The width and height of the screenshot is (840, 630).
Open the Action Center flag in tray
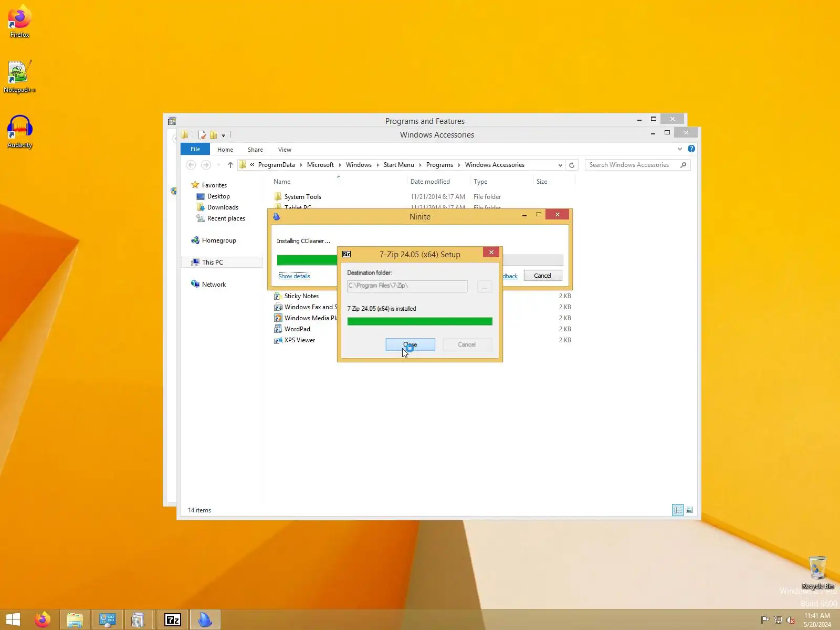[x=765, y=620]
